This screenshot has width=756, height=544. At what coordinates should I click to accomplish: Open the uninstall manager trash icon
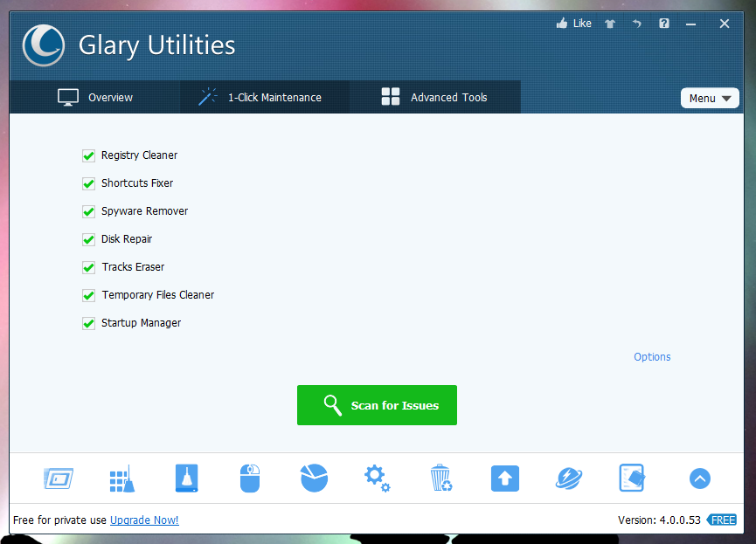[x=440, y=478]
